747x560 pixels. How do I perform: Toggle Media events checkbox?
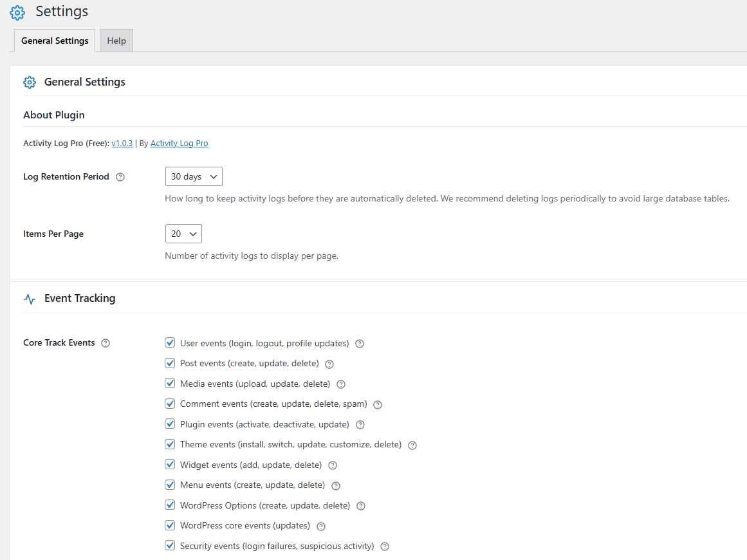pyautogui.click(x=170, y=383)
